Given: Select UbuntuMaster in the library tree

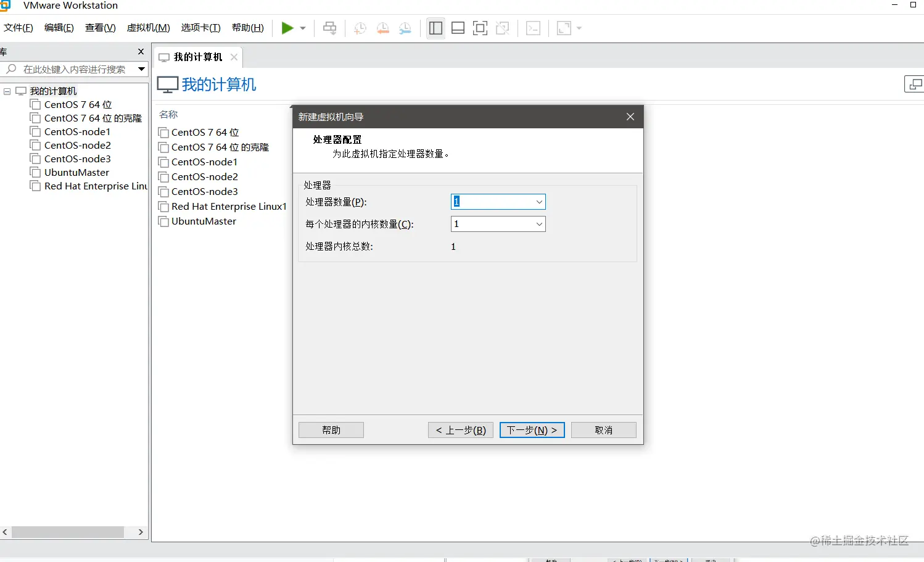Looking at the screenshot, I should pyautogui.click(x=76, y=173).
